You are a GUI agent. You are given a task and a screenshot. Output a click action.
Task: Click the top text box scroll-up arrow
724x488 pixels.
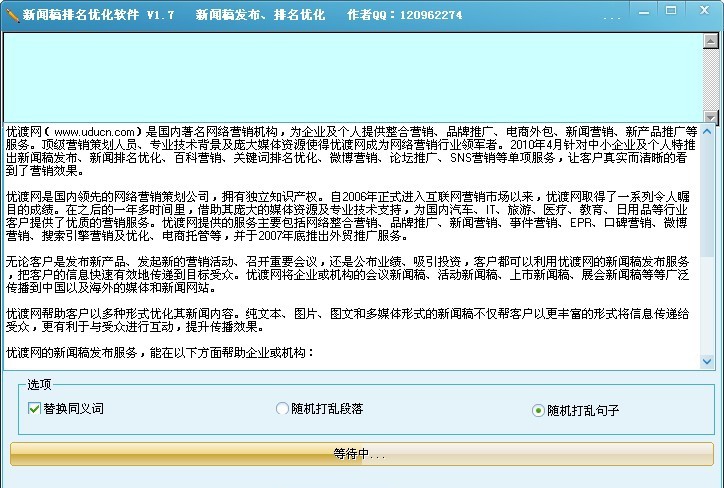[711, 42]
